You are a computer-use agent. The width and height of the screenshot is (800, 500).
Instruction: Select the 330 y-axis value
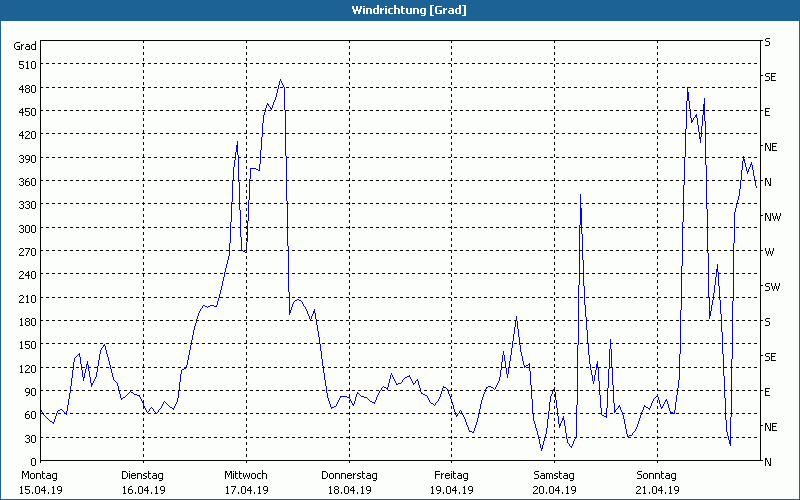tap(28, 205)
